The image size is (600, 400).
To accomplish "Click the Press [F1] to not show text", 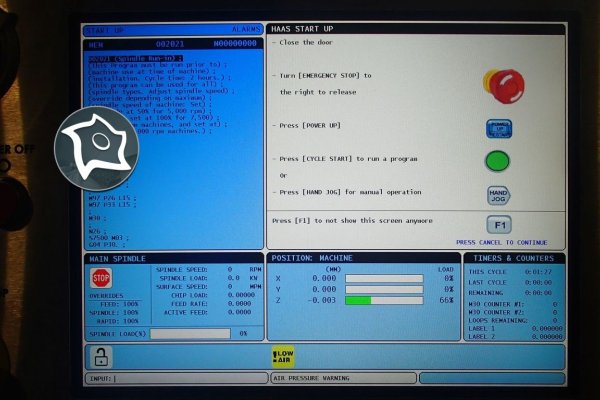I will point(352,221).
